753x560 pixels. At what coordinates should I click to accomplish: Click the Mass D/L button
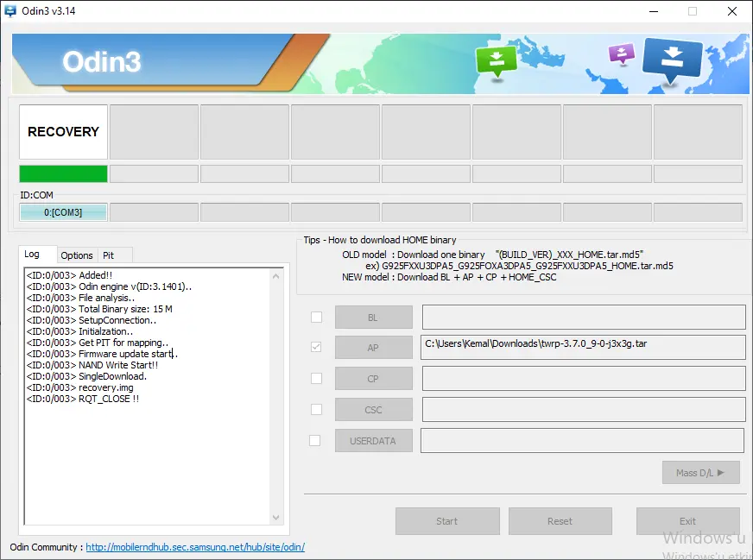[700, 473]
